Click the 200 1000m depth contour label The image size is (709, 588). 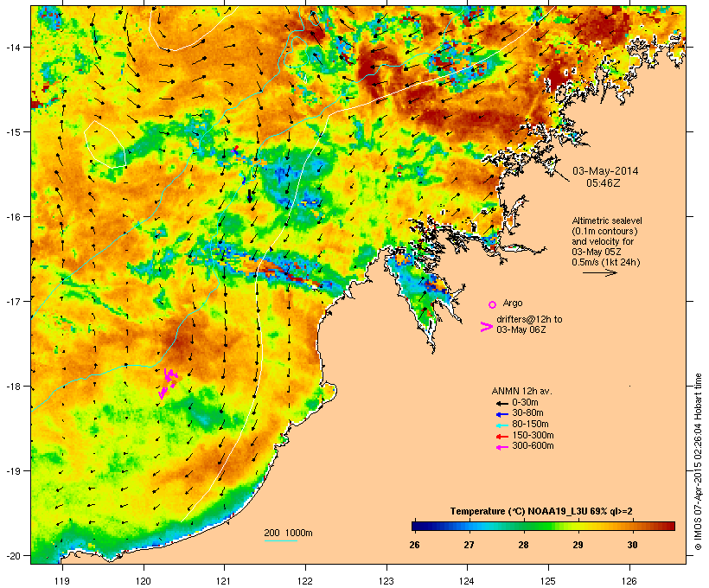288,533
